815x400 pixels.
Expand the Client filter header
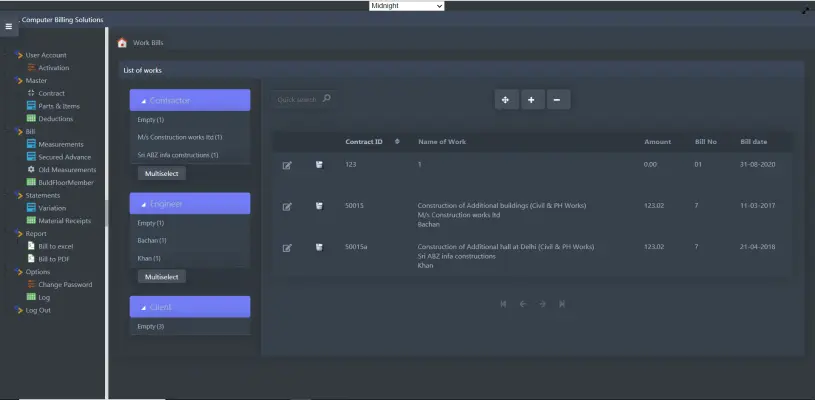coord(190,306)
